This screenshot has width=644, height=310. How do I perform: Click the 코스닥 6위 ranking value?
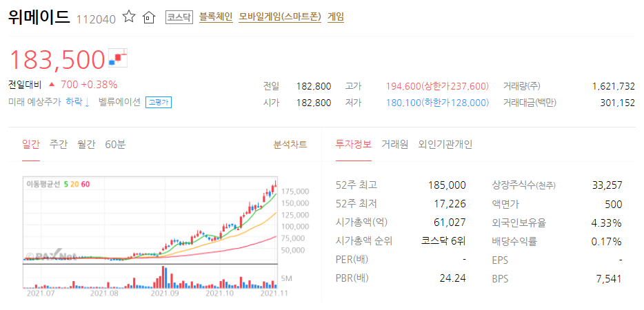[444, 241]
